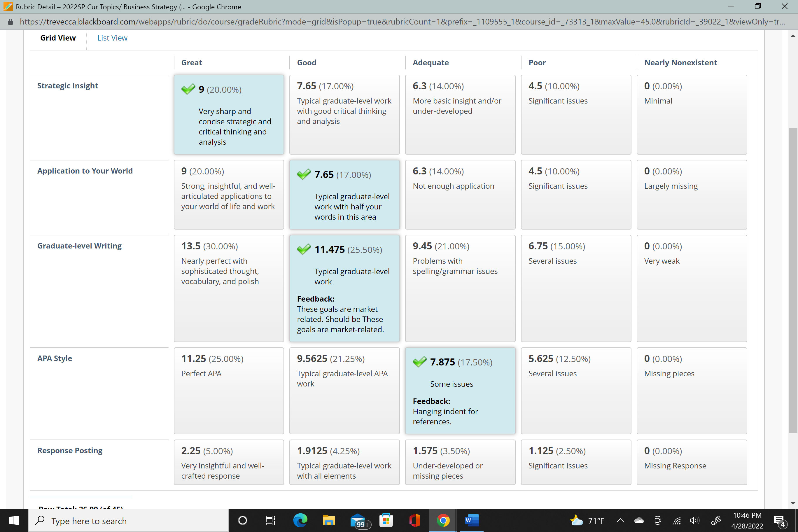Image resolution: width=798 pixels, height=532 pixels.
Task: Click the scrollbar down arrow
Action: click(793, 503)
